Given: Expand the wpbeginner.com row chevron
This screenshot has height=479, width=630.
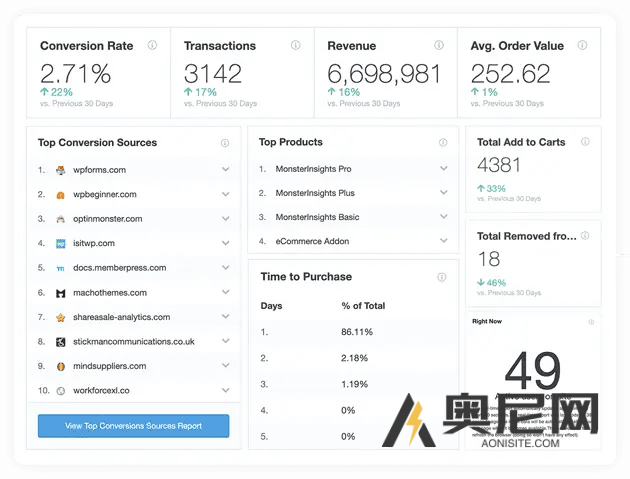Looking at the screenshot, I should coord(226,194).
